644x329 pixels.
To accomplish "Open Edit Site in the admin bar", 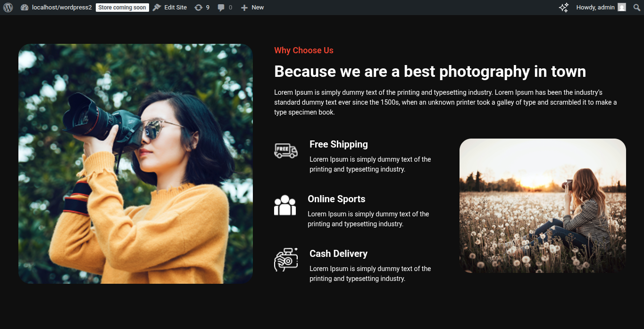I will coord(170,8).
